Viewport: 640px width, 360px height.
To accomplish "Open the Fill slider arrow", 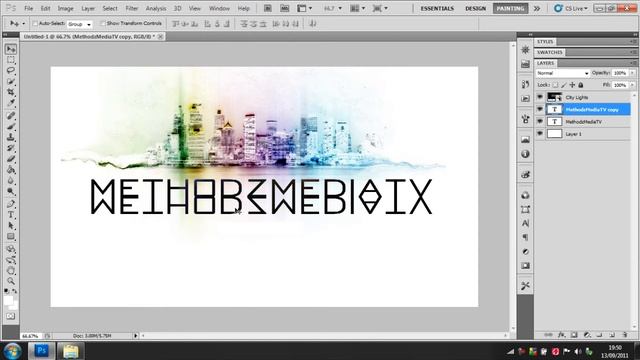I will point(633,85).
